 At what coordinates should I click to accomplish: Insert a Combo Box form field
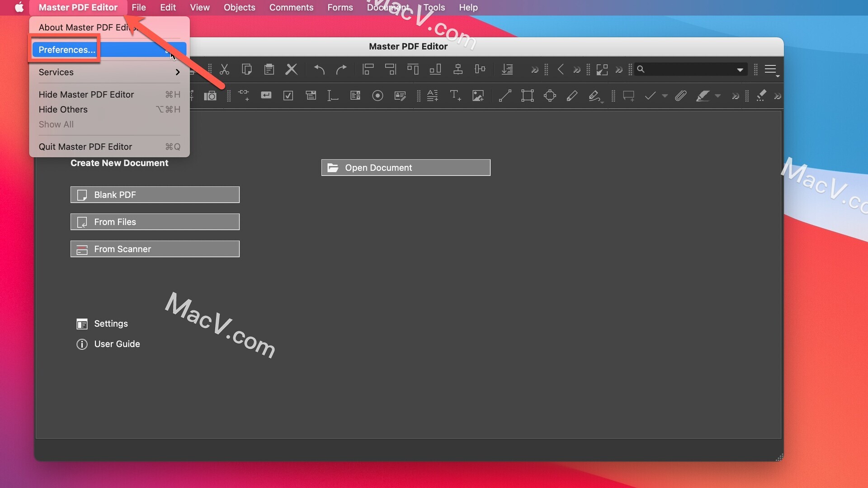pos(311,95)
